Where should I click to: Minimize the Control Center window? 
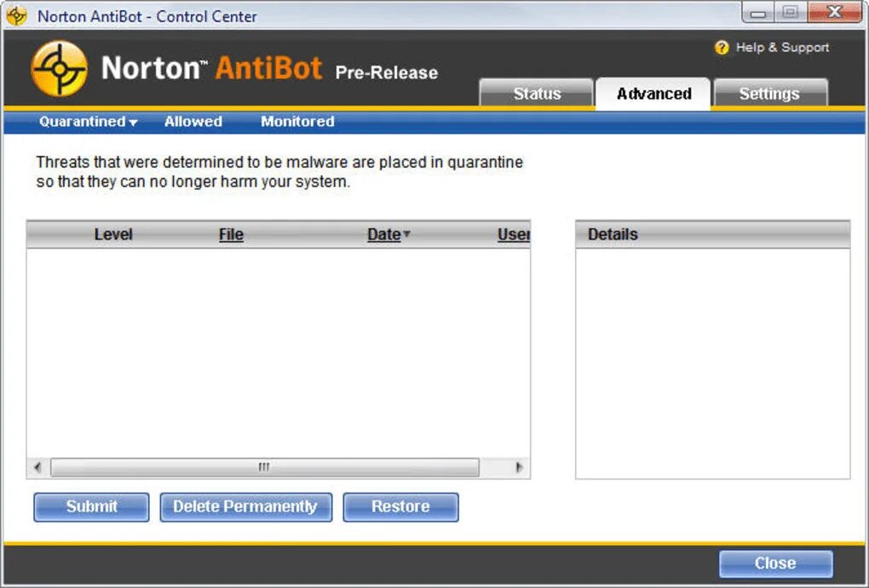[758, 13]
